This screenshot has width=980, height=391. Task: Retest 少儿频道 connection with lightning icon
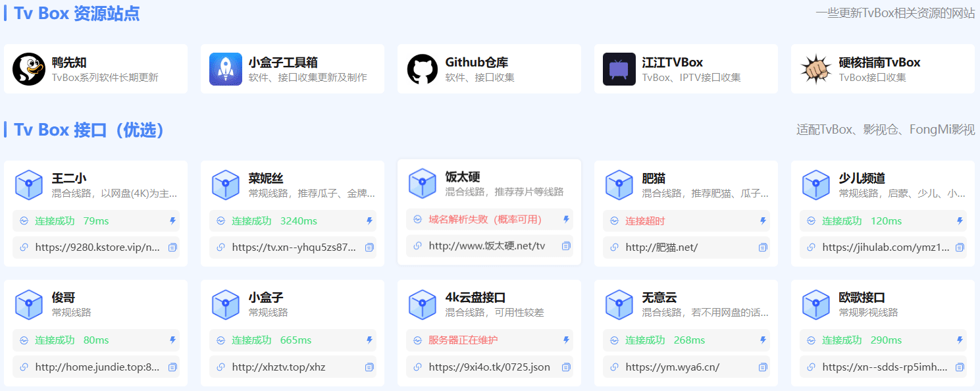[x=960, y=221]
